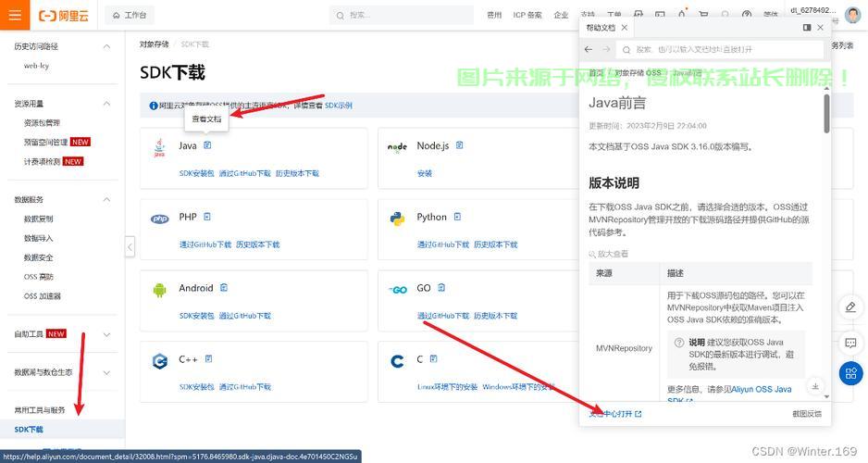Open the blue apps grid button
The height and width of the screenshot is (463, 868).
[x=850, y=373]
